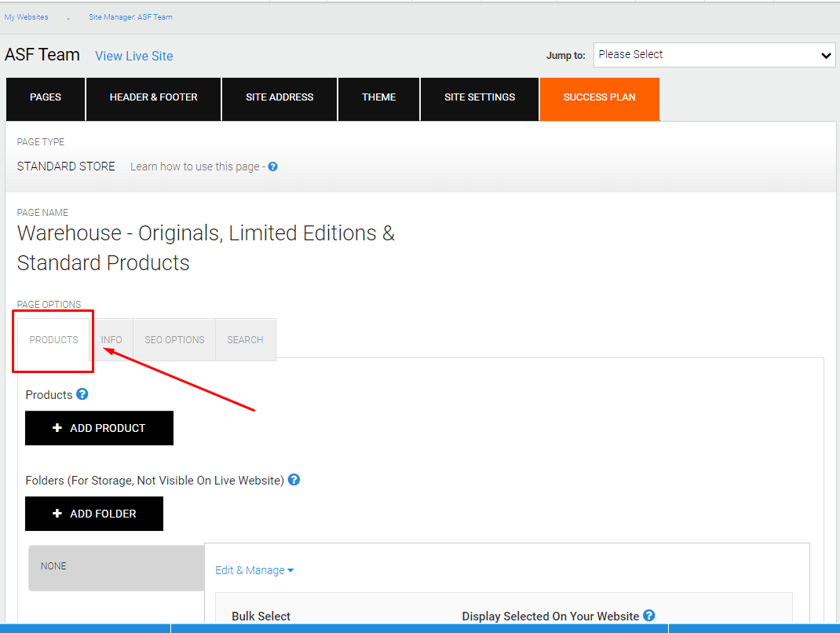Open the PAGES tab
This screenshot has height=633, width=840.
(46, 99)
